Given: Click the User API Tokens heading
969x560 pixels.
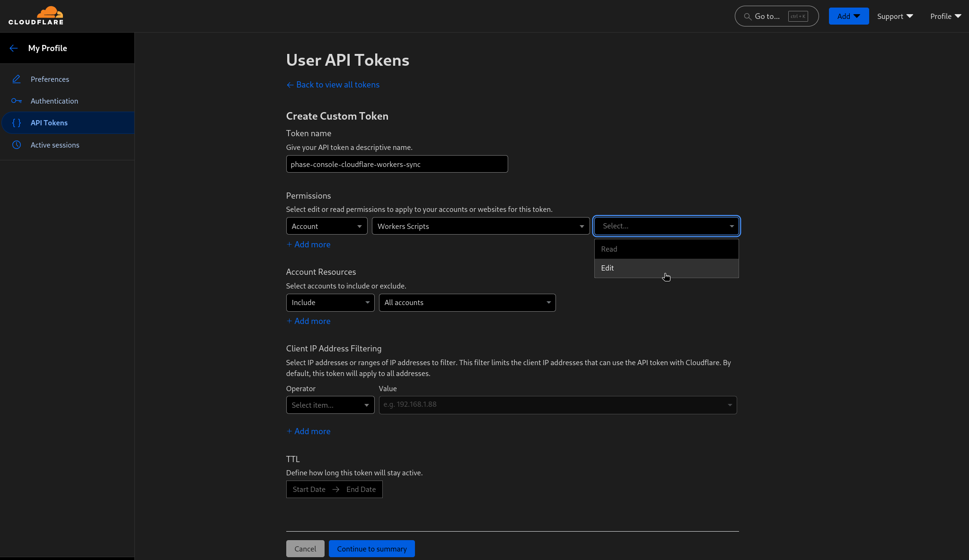Looking at the screenshot, I should [348, 60].
